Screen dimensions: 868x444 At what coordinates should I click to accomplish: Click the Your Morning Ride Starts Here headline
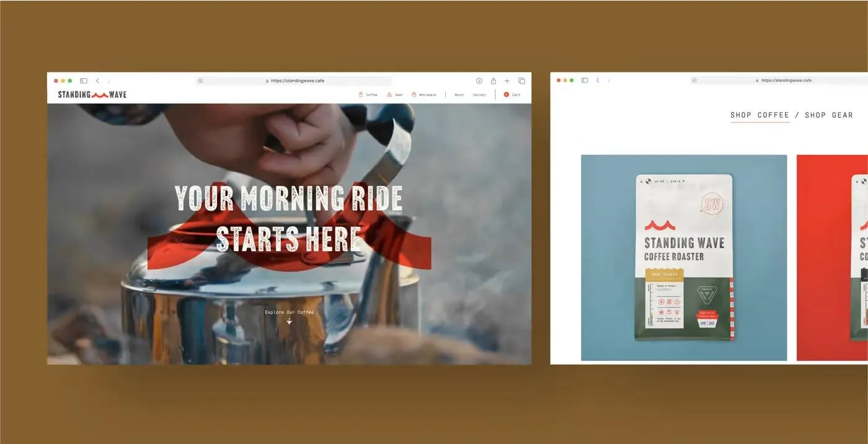(x=289, y=219)
